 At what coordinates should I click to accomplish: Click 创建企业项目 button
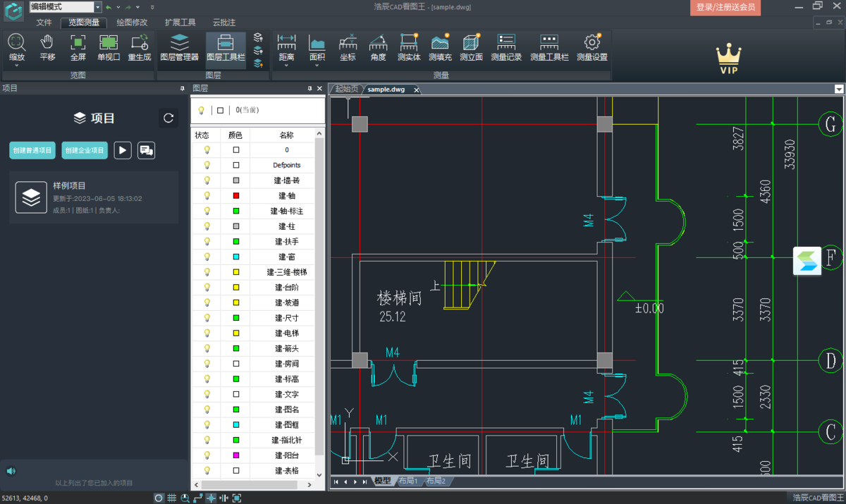[x=85, y=150]
